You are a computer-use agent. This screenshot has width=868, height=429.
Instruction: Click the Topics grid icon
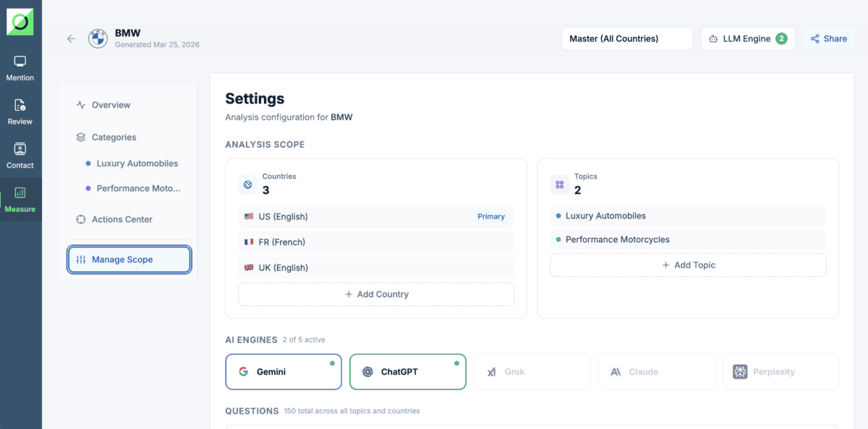pos(559,185)
